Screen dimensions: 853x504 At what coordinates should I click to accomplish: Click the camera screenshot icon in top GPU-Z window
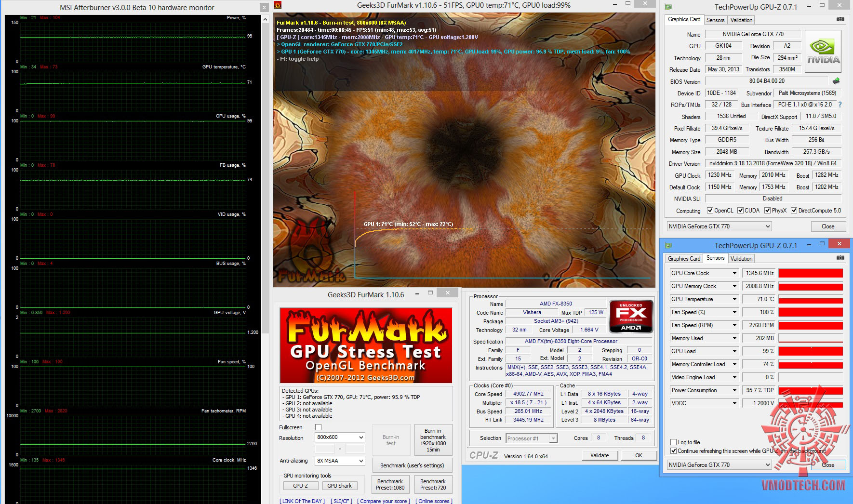[x=840, y=19]
